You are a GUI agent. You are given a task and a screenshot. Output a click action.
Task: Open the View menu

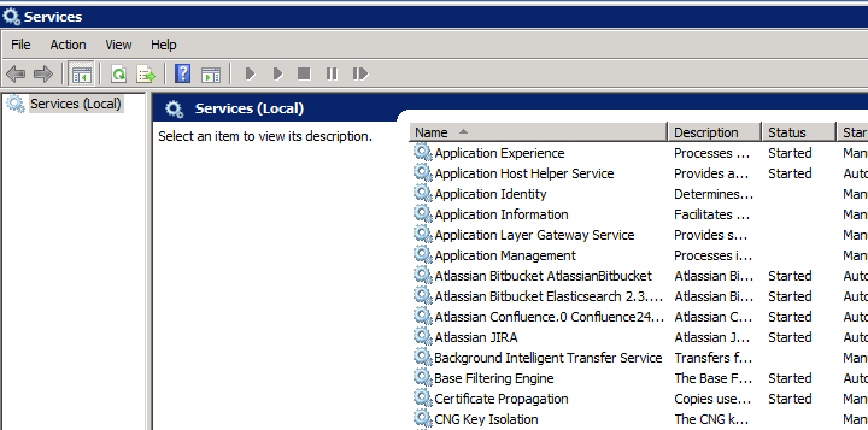click(118, 45)
